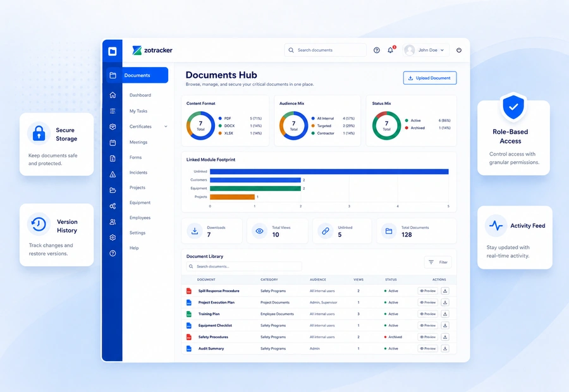Screen dimensions: 569x392
Task: Open the Incidents warning triangle icon
Action: click(x=113, y=175)
